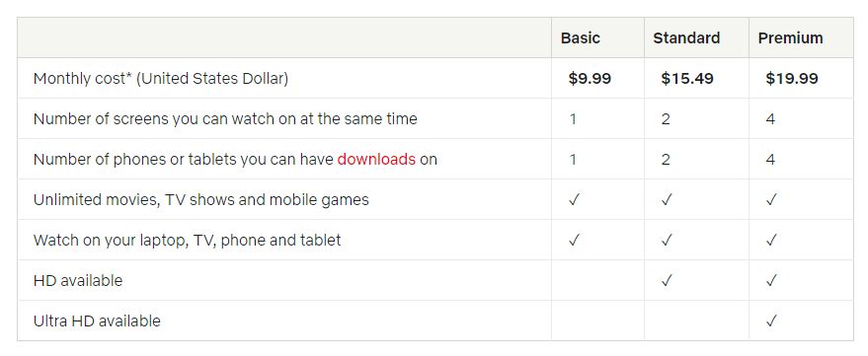Select the Basic column header

(x=580, y=38)
